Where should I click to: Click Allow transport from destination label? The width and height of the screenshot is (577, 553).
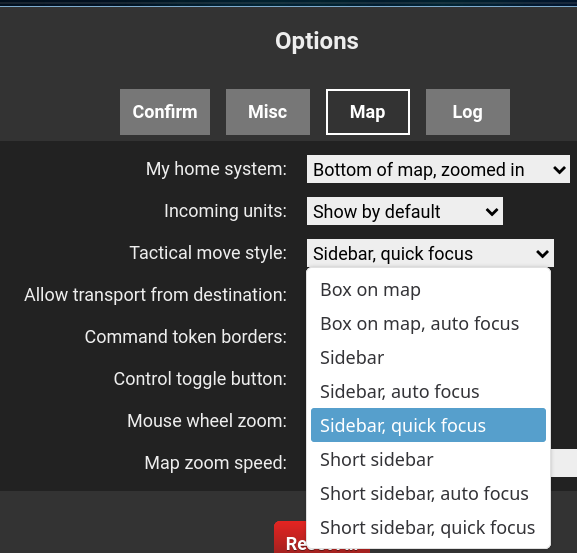tap(156, 295)
